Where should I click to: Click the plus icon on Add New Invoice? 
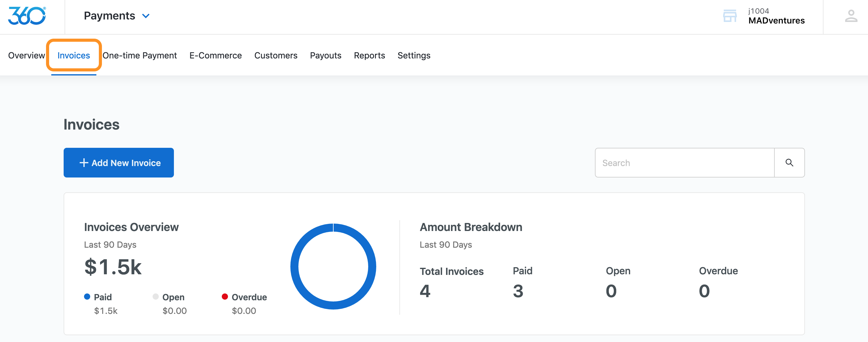(x=84, y=163)
